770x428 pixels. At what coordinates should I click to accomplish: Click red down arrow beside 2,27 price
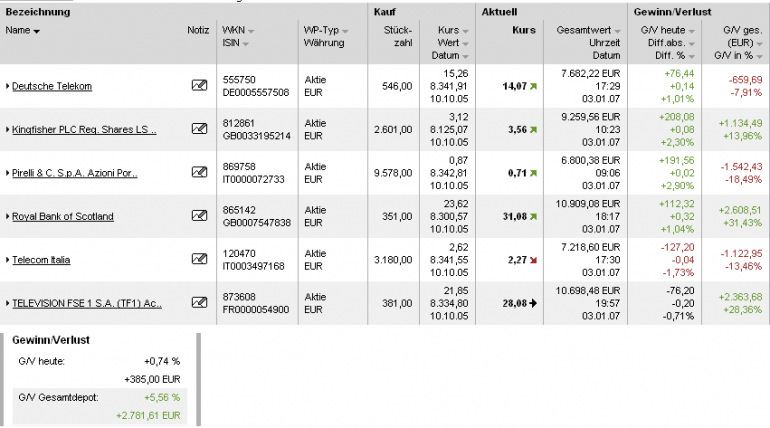pos(533,260)
